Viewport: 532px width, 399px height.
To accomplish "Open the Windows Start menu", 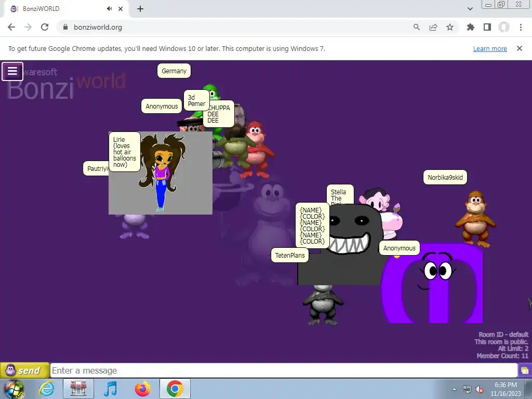I will (14, 389).
